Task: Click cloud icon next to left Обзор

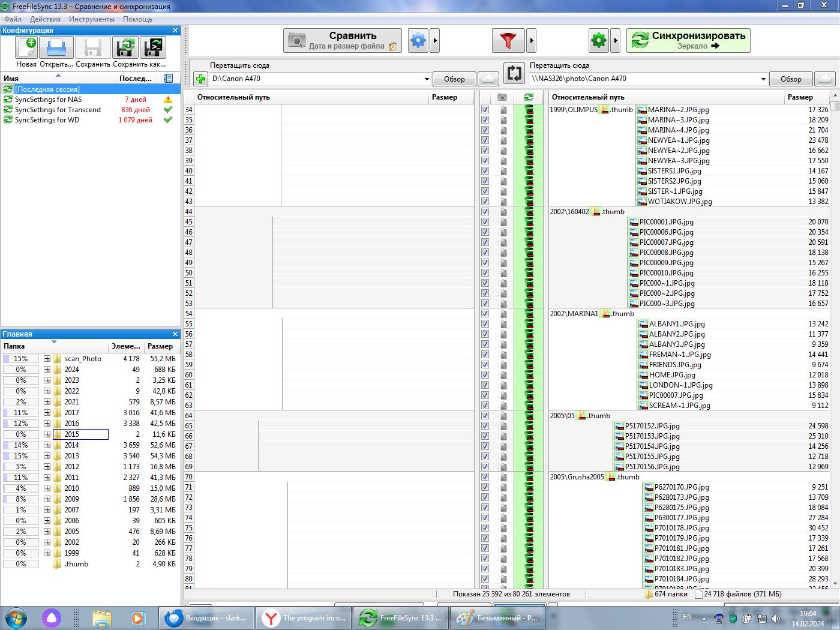Action: pyautogui.click(x=489, y=79)
